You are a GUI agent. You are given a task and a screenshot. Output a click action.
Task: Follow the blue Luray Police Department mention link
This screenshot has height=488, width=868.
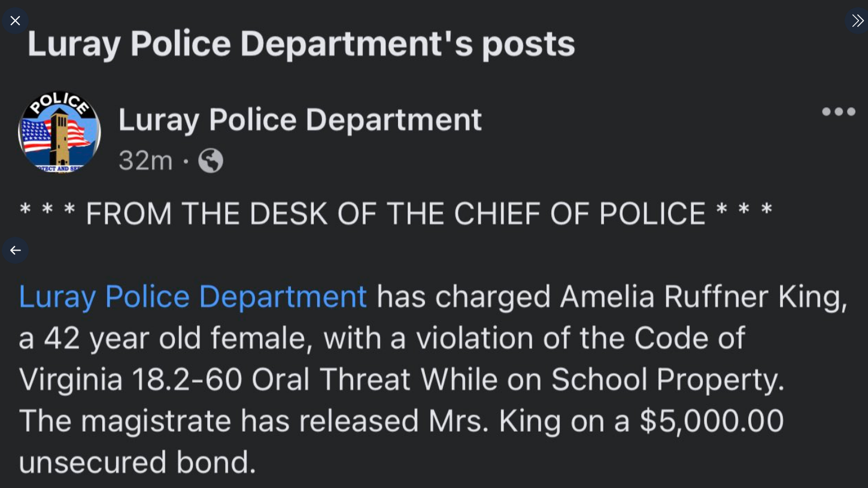tap(192, 297)
